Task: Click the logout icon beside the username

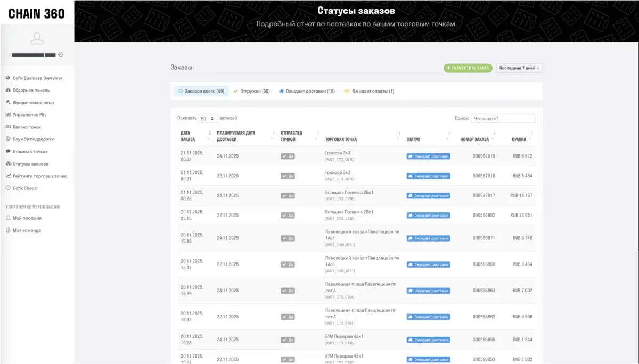Action: click(x=61, y=55)
